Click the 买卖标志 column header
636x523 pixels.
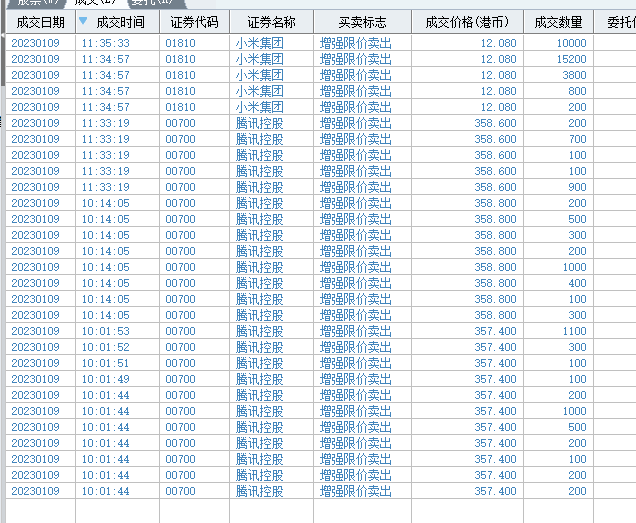click(x=362, y=22)
